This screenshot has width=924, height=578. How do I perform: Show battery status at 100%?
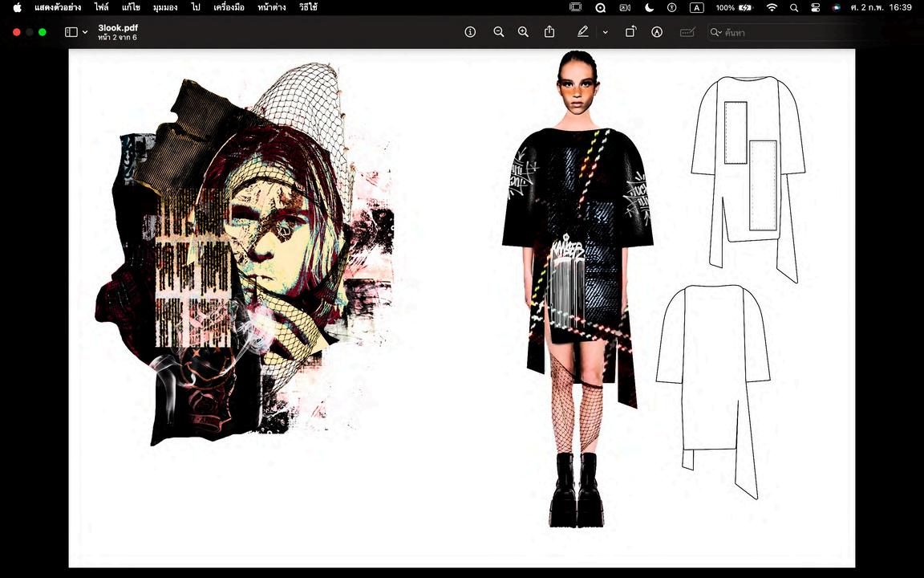coord(734,8)
